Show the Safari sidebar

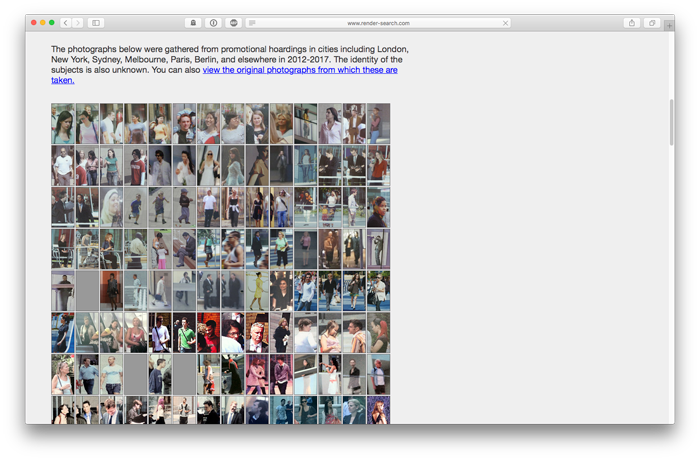(x=96, y=23)
